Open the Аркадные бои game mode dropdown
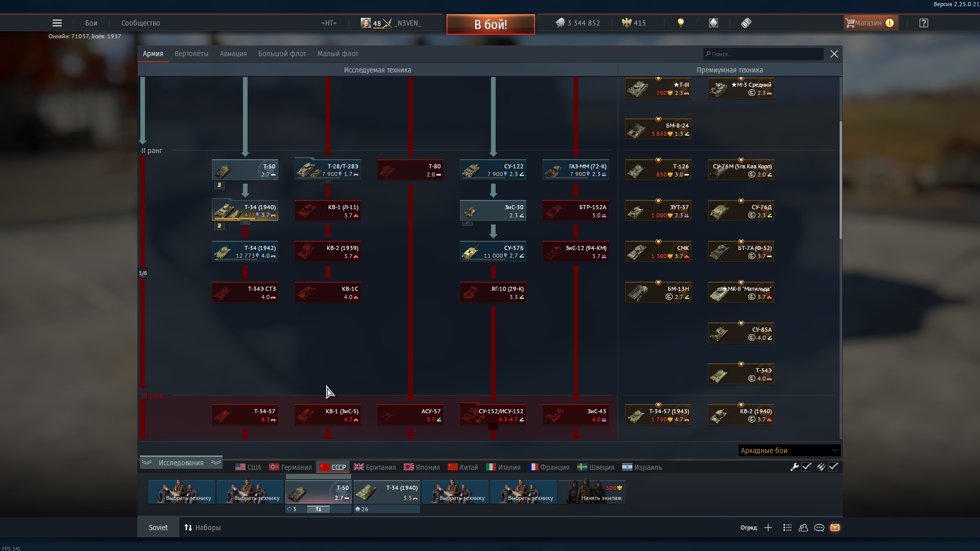980x551 pixels. [x=789, y=450]
